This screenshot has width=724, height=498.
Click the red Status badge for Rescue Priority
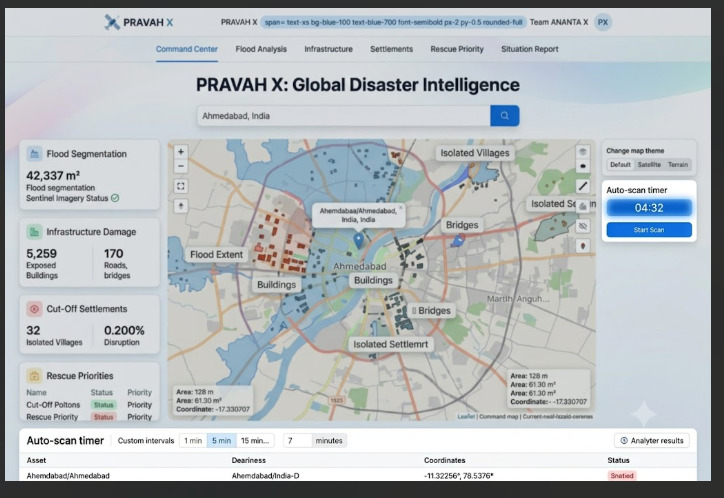pos(103,417)
